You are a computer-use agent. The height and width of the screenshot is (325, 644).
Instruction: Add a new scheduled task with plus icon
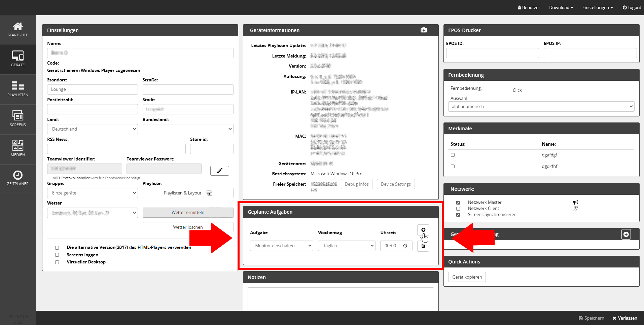(423, 230)
